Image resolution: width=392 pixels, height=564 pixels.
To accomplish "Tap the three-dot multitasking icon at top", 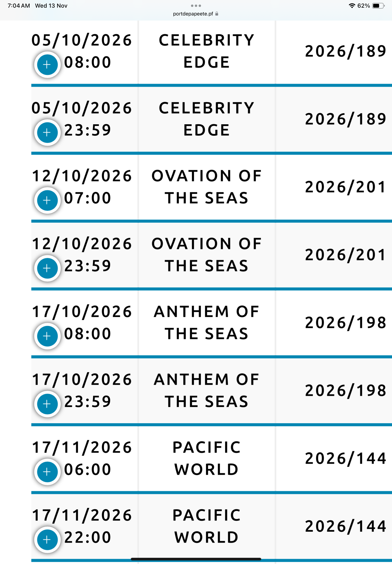I will coord(196,6).
